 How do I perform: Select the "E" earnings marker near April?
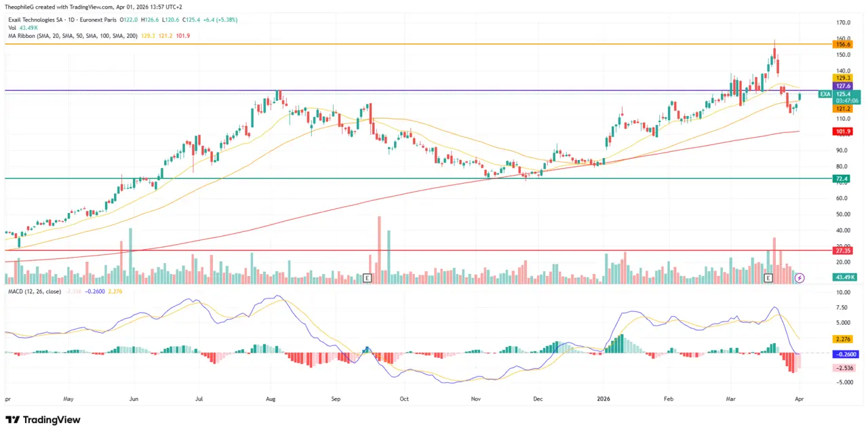click(768, 278)
